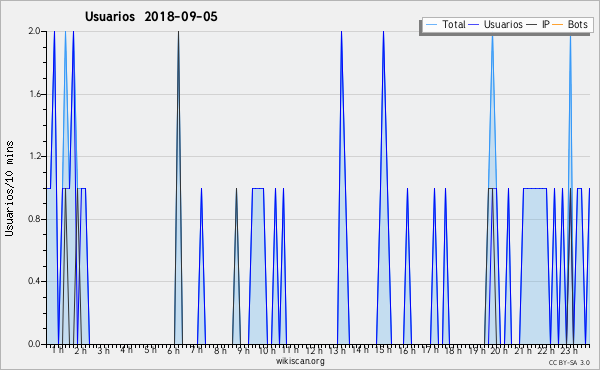
Task: Click the x-axis label '18 h'
Action: (x=453, y=350)
